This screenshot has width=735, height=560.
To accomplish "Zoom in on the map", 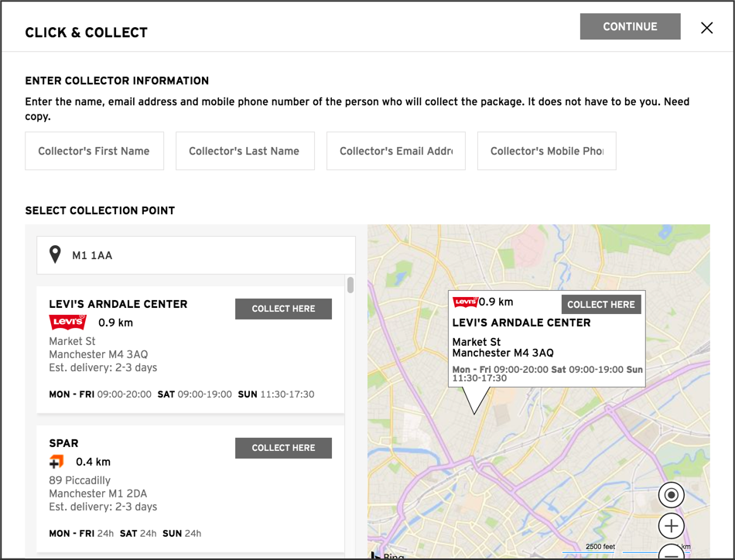I will tap(672, 526).
